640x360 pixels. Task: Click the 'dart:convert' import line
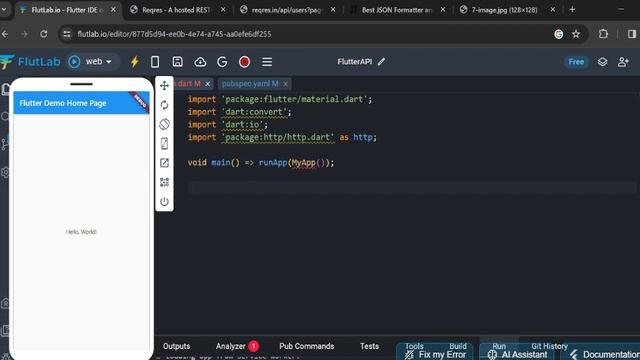240,112
